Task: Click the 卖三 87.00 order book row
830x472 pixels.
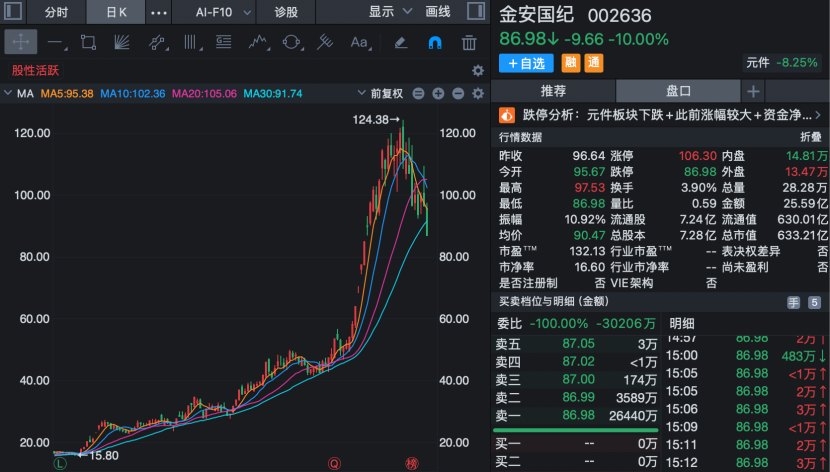Action: pyautogui.click(x=576, y=379)
